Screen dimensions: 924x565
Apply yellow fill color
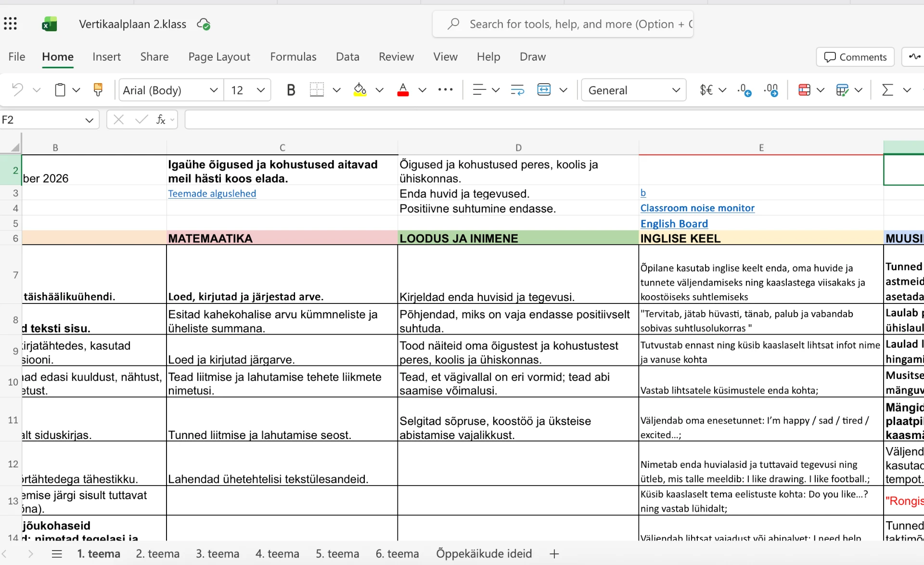click(x=360, y=90)
